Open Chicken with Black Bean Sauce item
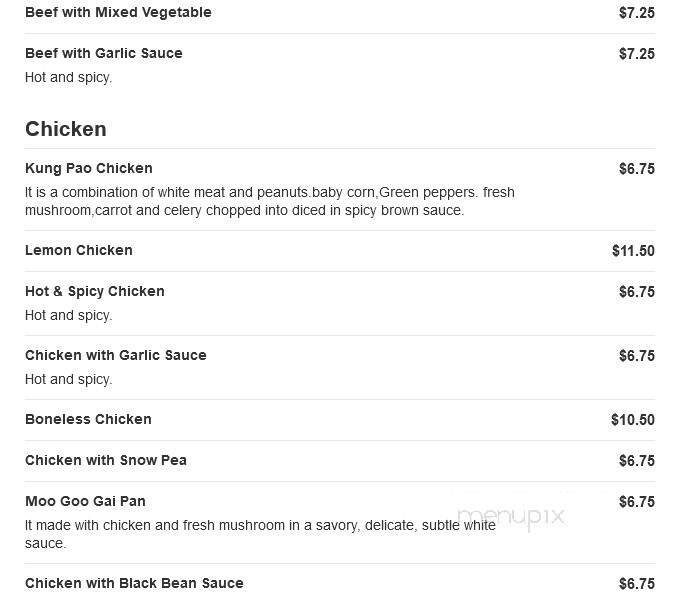 pyautogui.click(x=134, y=583)
